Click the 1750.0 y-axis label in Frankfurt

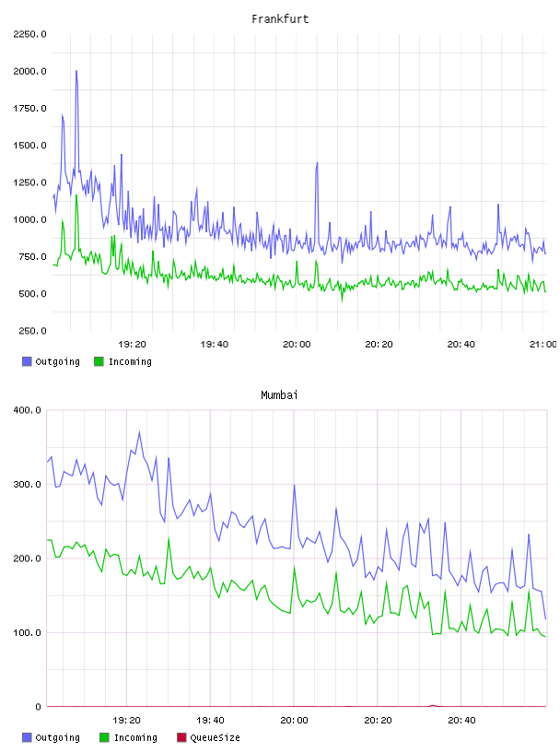coord(29,109)
